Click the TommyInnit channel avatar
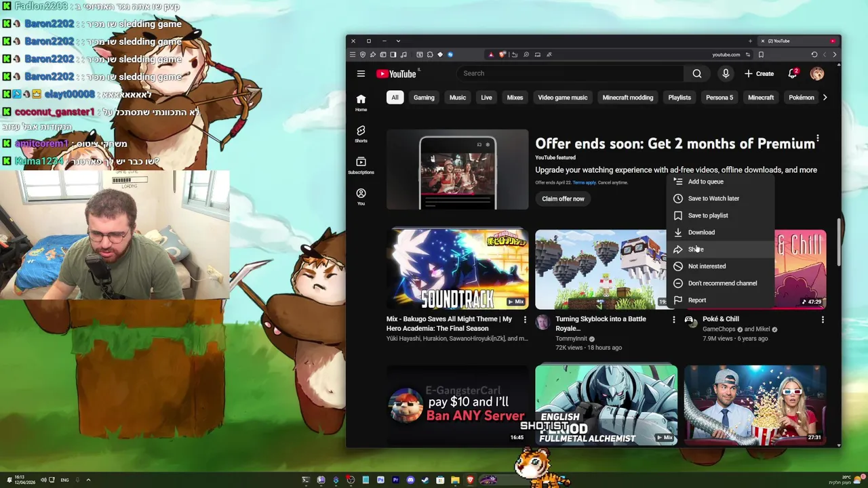Screen dimensions: 868x488 click(x=542, y=322)
